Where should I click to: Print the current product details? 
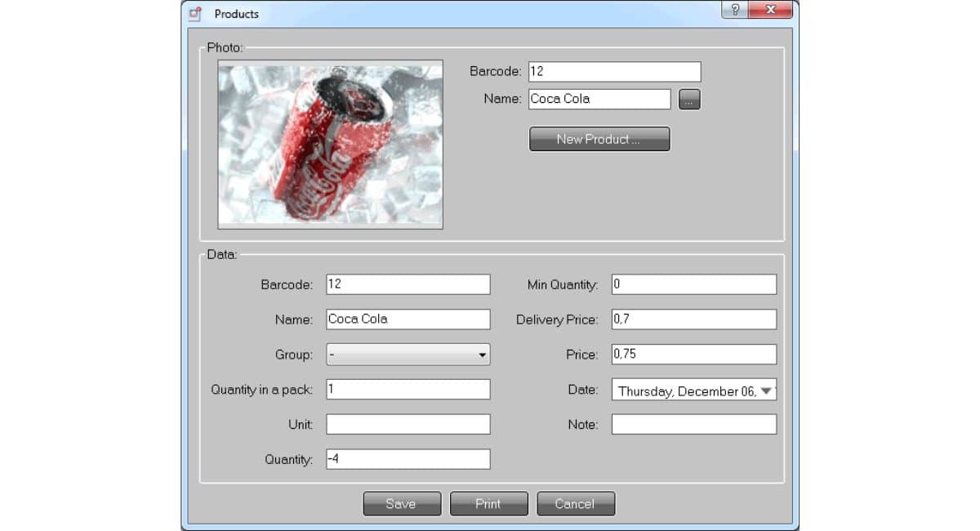pyautogui.click(x=488, y=503)
